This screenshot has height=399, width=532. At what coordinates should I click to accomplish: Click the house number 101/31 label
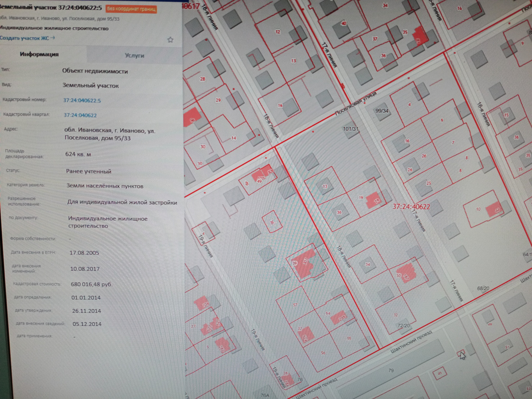point(351,129)
